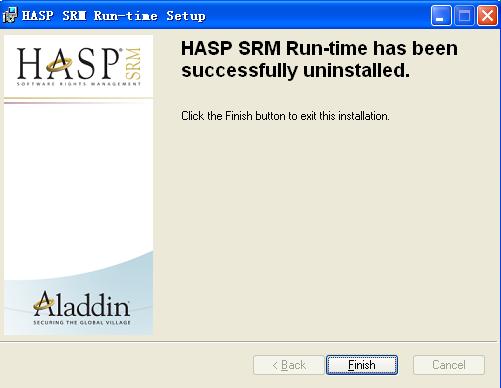This screenshot has height=388, width=501.
Task: Click the blue swoosh graphic in banner
Action: coord(79,293)
